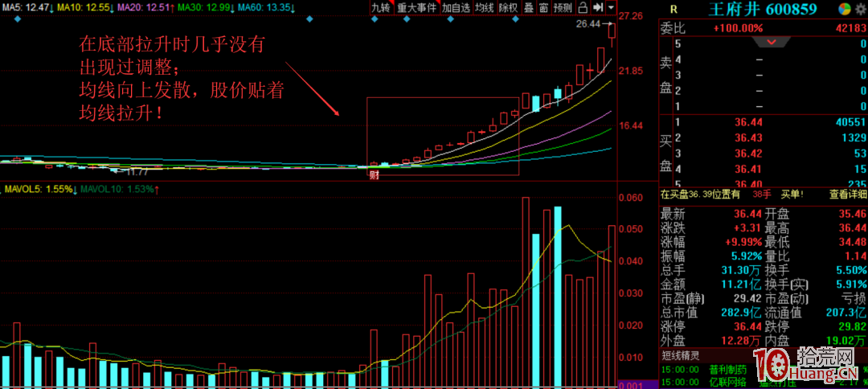Toggle the 叠 overlay option
Image resolution: width=868 pixels, height=389 pixels.
coord(528,7)
